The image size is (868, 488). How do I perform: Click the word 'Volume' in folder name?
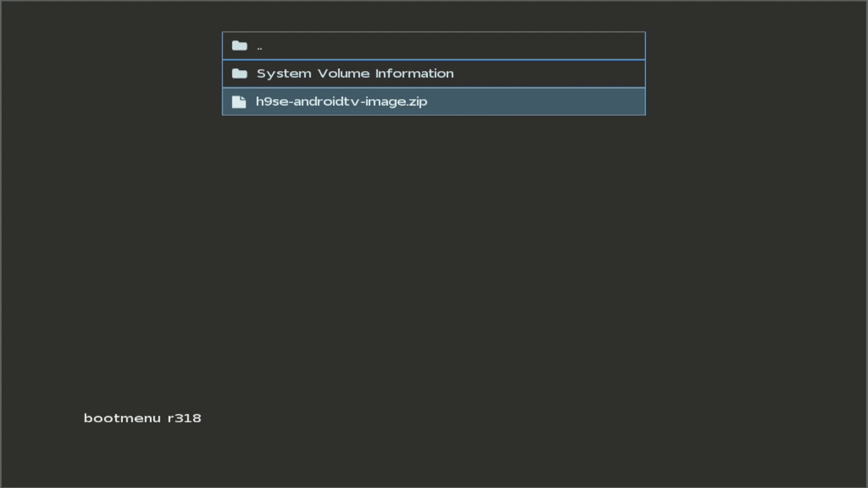pyautogui.click(x=344, y=74)
